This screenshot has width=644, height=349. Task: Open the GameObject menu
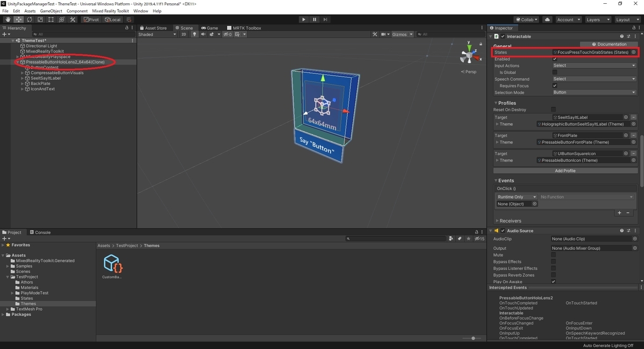pos(51,11)
